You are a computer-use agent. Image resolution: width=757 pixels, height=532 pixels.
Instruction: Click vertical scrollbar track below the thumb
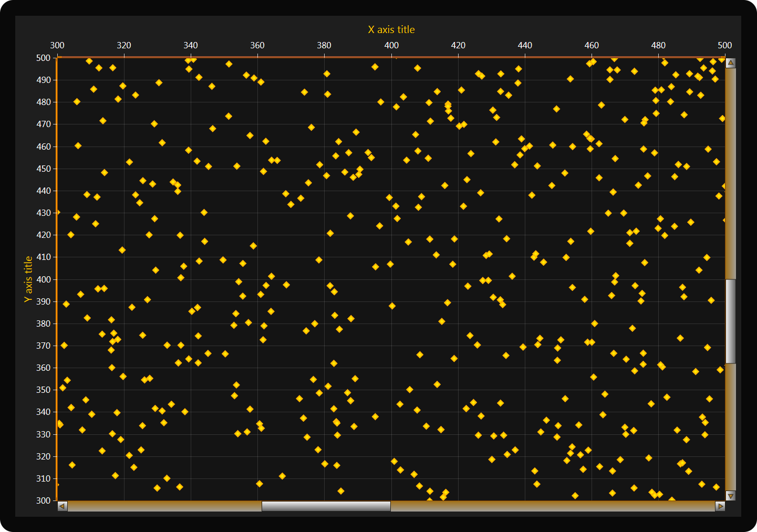(x=730, y=426)
